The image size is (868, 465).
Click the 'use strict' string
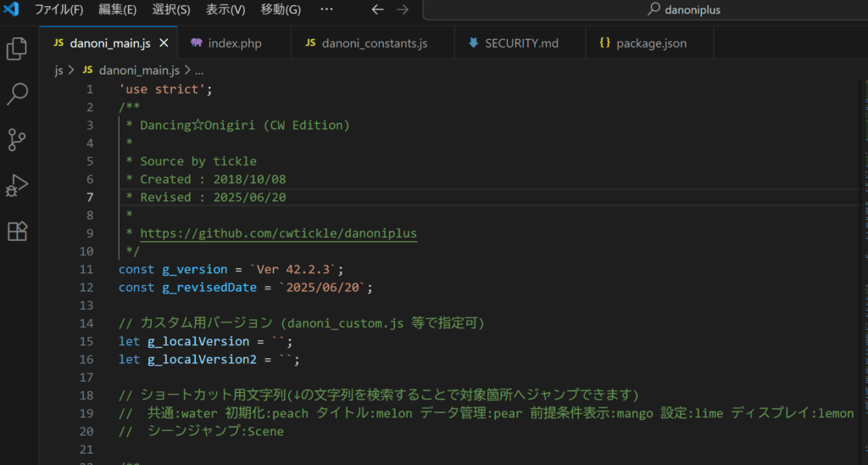162,89
